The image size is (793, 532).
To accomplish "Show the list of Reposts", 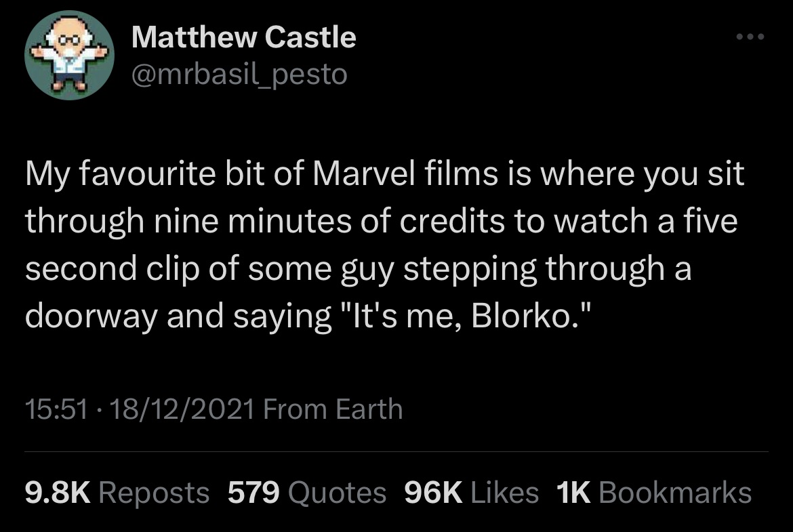I will (x=155, y=493).
